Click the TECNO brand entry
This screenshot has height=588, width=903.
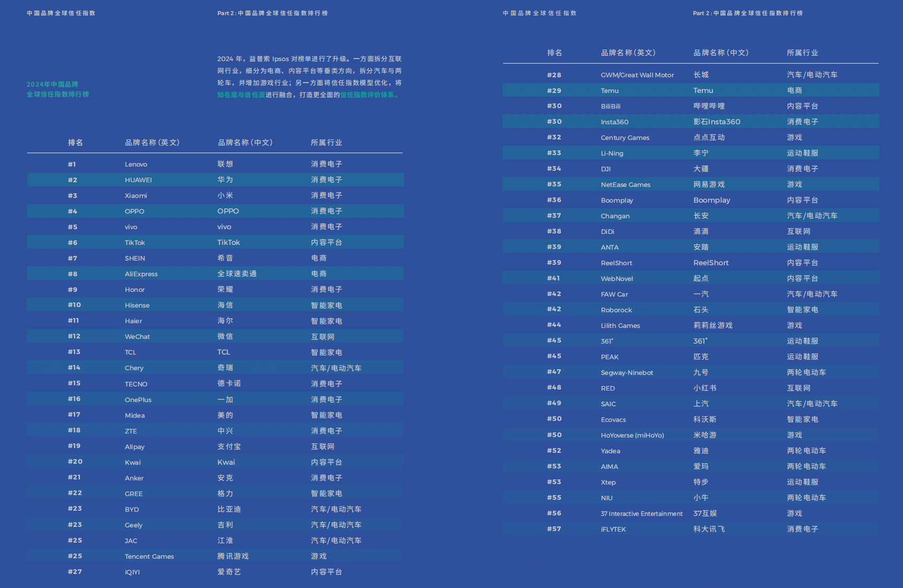click(136, 384)
